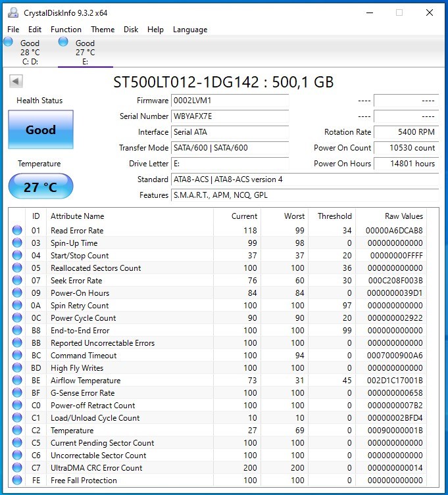The height and width of the screenshot is (495, 448).
Task: Click the 27 °C temperature button
Action: [x=41, y=187]
